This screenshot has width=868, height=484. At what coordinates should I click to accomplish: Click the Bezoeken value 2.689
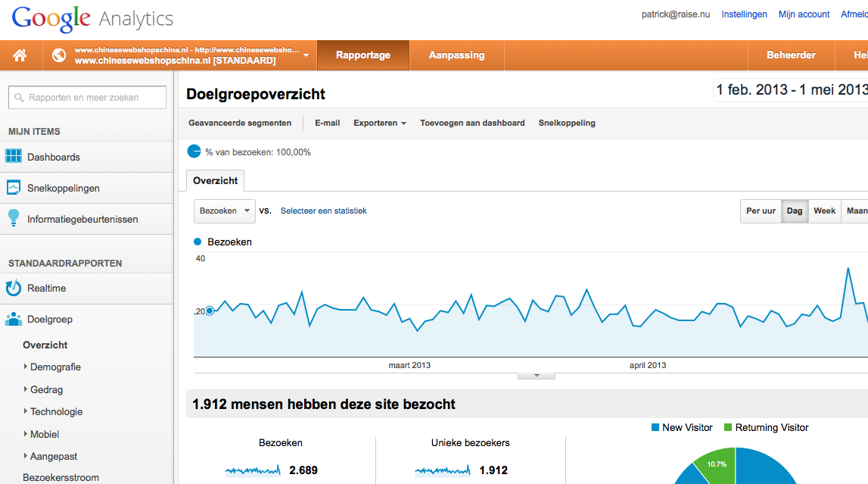[x=303, y=470]
